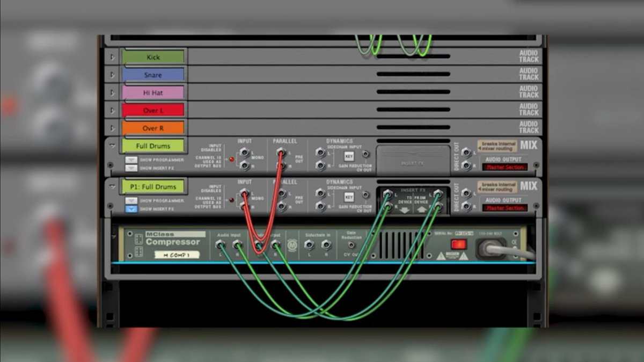644x362 pixels.
Task: Click the Full Drums channel name label
Action: (153, 146)
